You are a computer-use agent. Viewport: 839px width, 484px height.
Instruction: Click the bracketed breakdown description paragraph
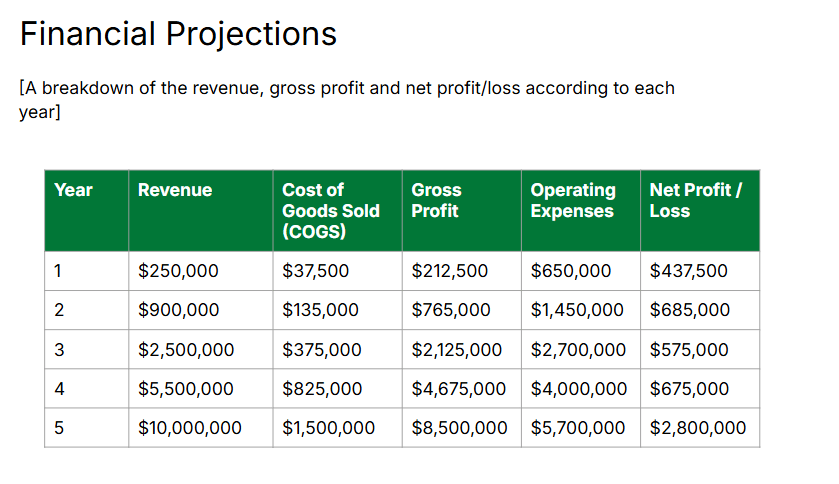point(346,99)
